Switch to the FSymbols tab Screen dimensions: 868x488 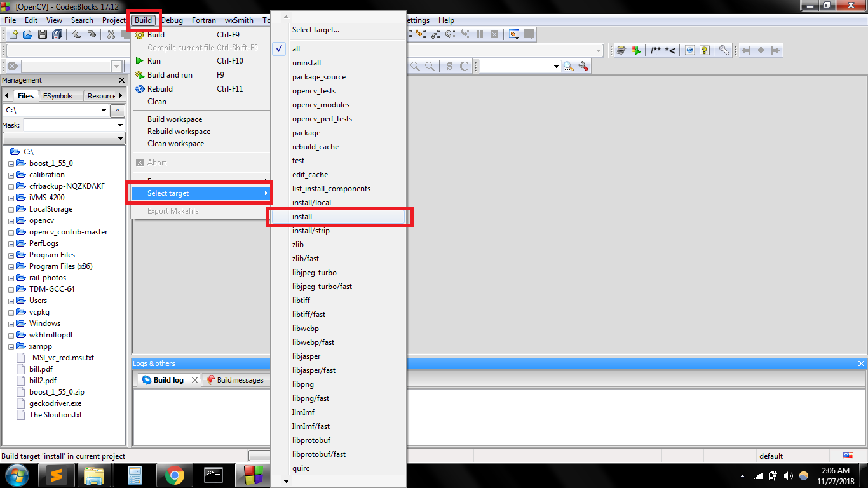(x=61, y=96)
